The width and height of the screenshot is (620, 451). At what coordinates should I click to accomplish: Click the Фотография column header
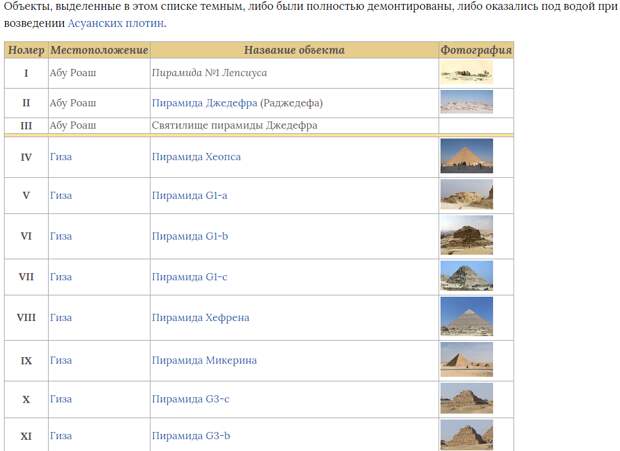pyautogui.click(x=476, y=50)
